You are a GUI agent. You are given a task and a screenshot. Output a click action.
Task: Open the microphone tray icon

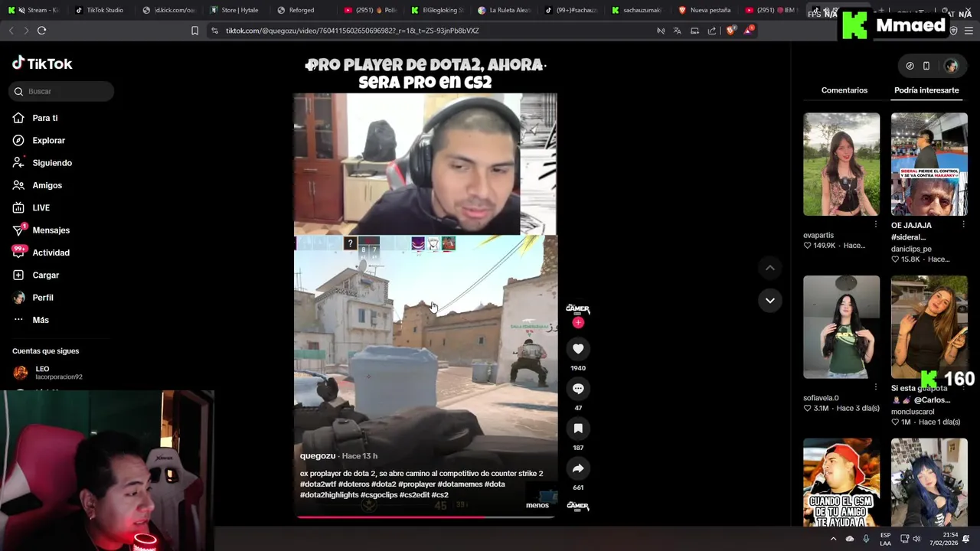[866, 539]
